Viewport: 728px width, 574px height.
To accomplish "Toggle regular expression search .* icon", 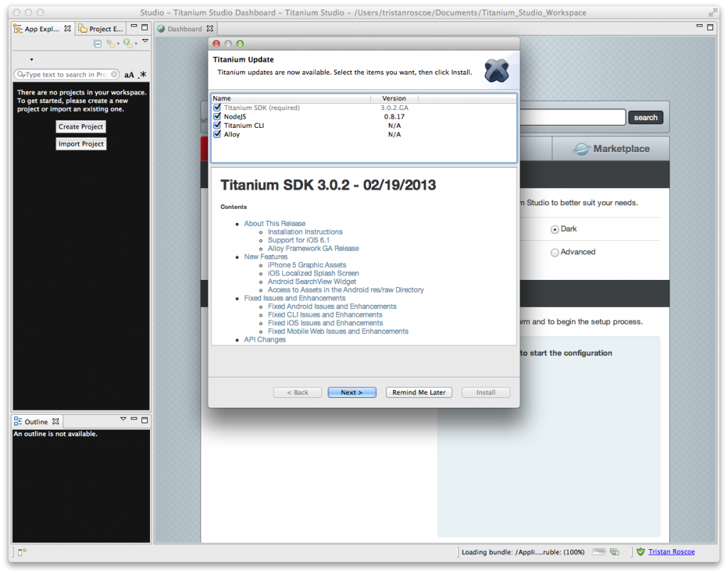I will click(x=142, y=75).
